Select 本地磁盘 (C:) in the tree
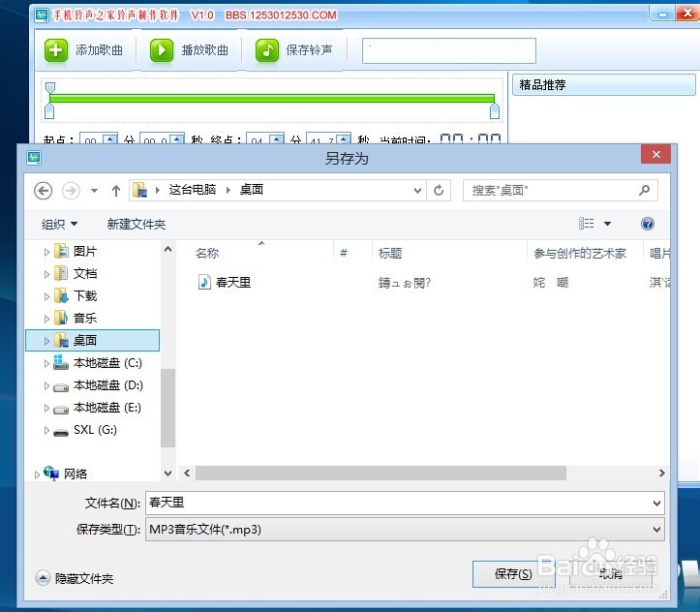The height and width of the screenshot is (612, 700). [x=107, y=363]
